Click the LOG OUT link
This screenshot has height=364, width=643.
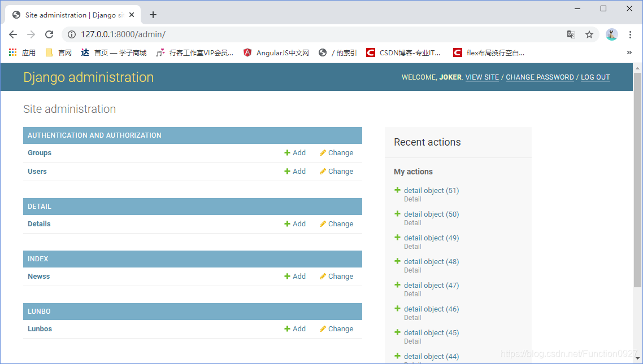click(596, 77)
